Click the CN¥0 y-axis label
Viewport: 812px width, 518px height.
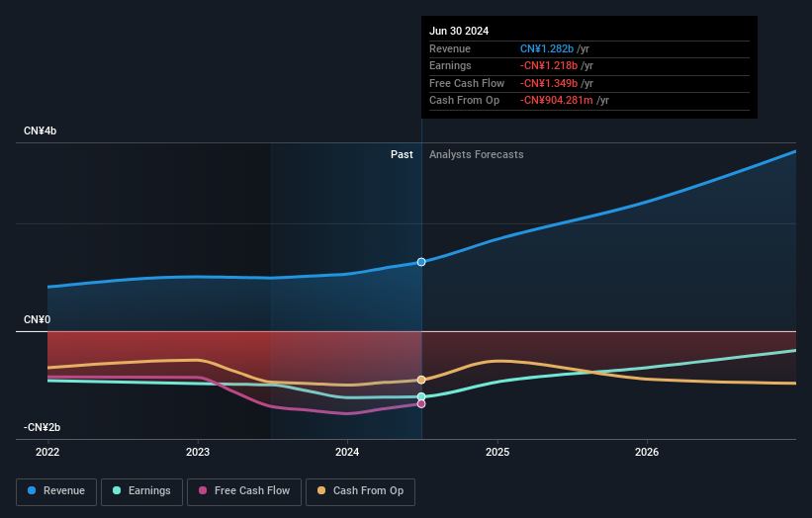[x=37, y=320]
